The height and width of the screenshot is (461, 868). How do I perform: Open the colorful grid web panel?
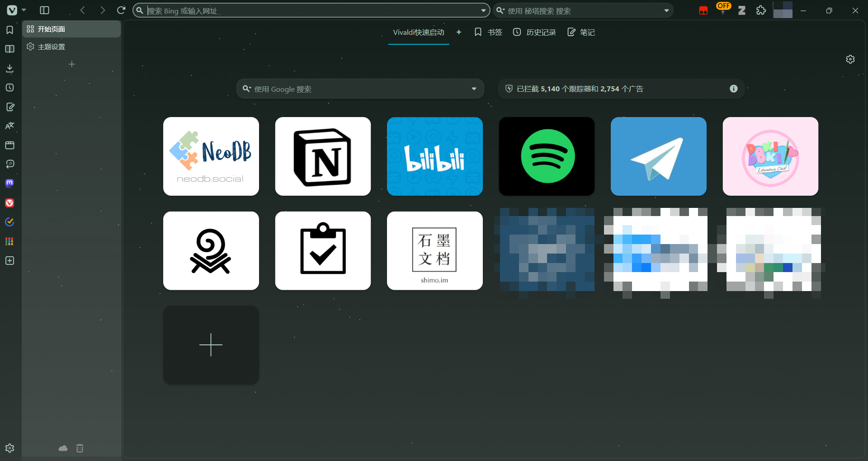(x=9, y=241)
